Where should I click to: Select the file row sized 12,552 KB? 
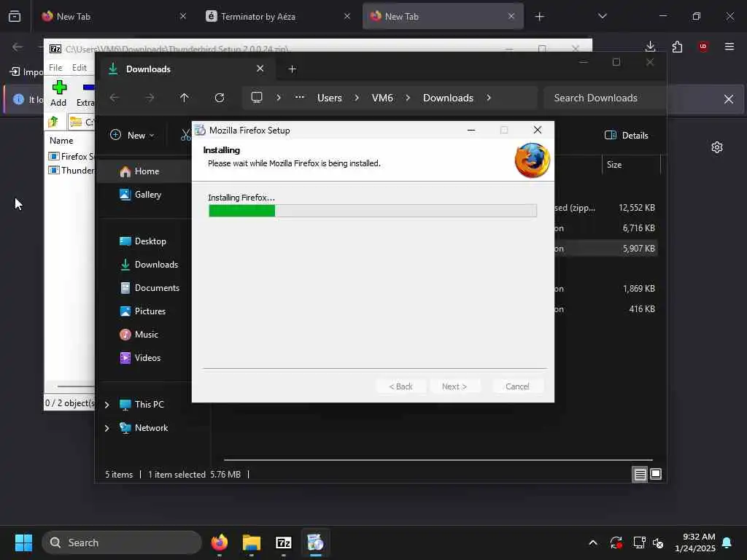coord(605,208)
